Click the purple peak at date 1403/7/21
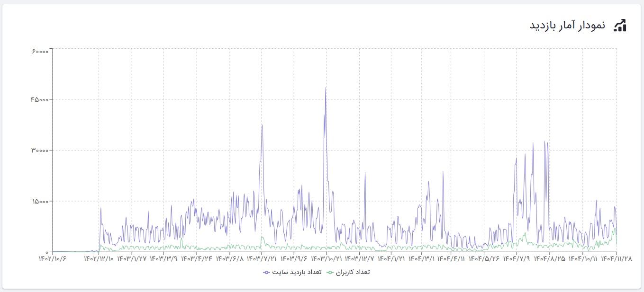 pyautogui.click(x=262, y=125)
